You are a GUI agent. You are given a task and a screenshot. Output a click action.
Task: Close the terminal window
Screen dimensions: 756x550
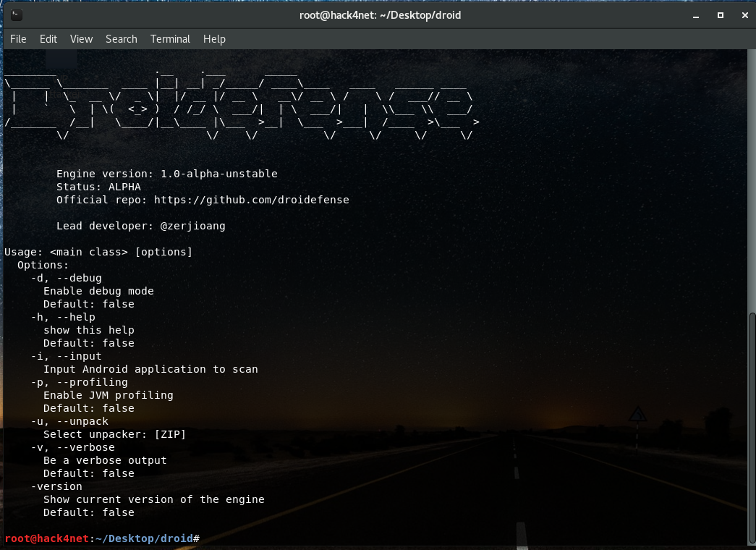745,15
